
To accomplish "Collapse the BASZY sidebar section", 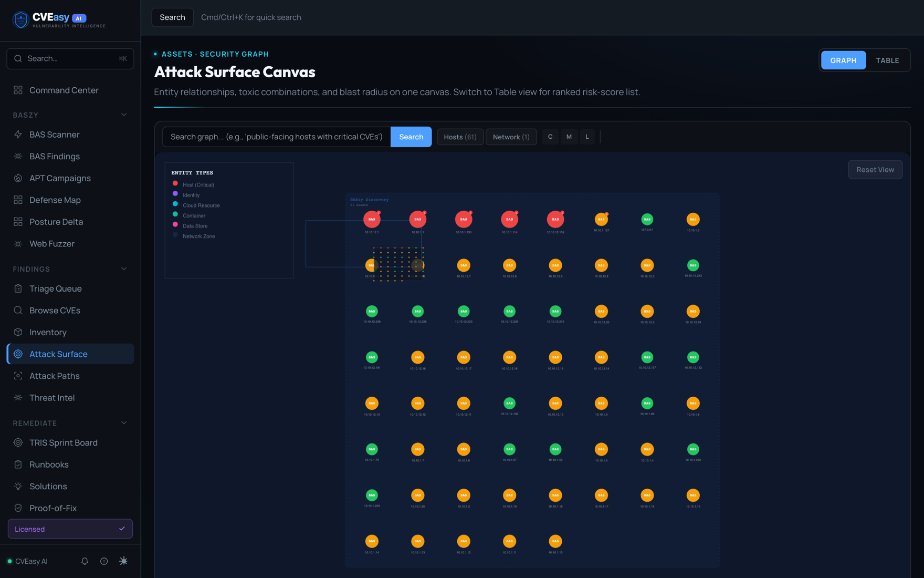I will coord(124,115).
